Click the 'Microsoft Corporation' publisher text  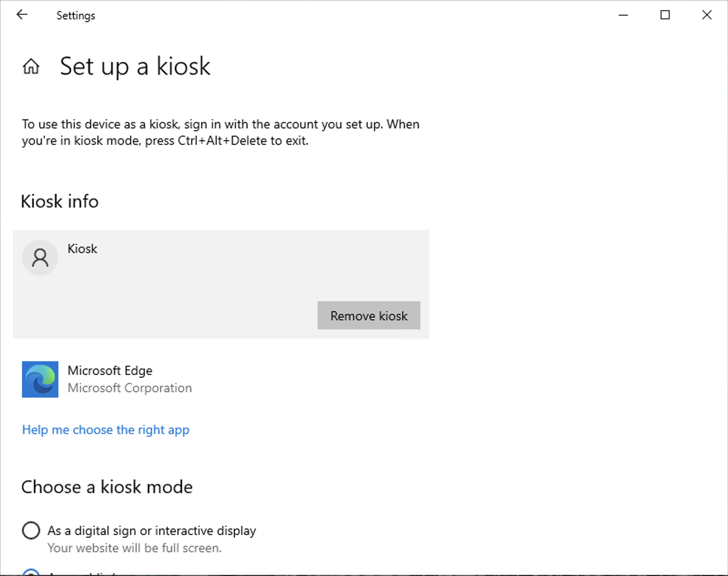130,388
